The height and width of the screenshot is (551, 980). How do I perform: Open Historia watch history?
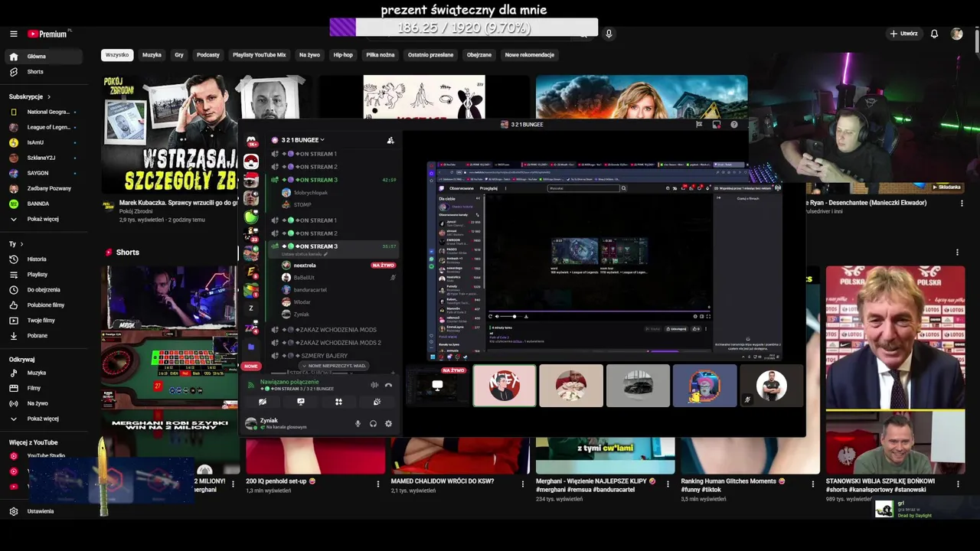tap(44, 259)
